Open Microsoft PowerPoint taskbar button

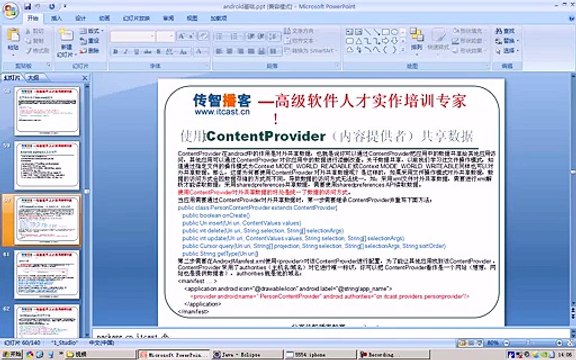174,354
